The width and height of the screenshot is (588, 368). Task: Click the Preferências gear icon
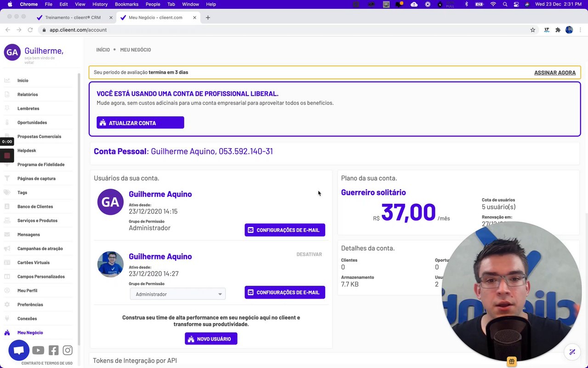7,305
